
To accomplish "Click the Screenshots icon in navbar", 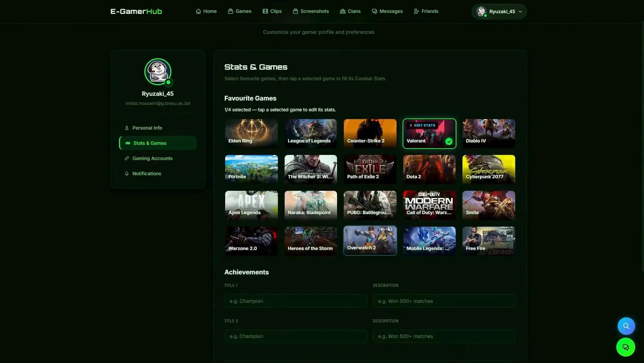I will pyautogui.click(x=295, y=11).
